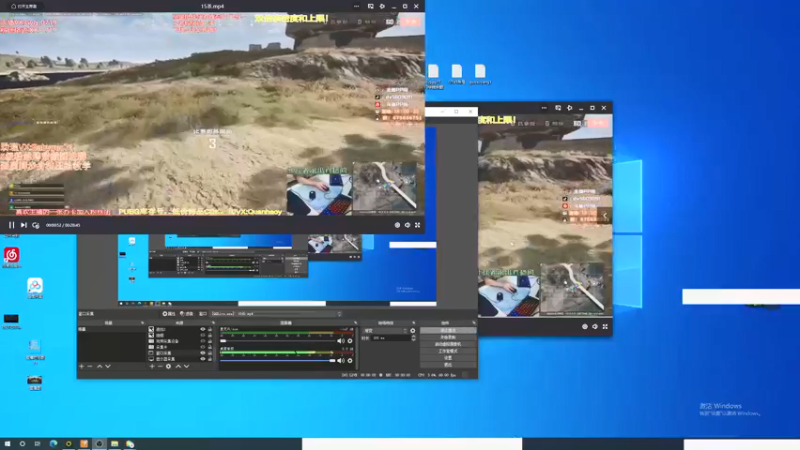Open fifth OBS controls button (settings)

tap(448, 358)
